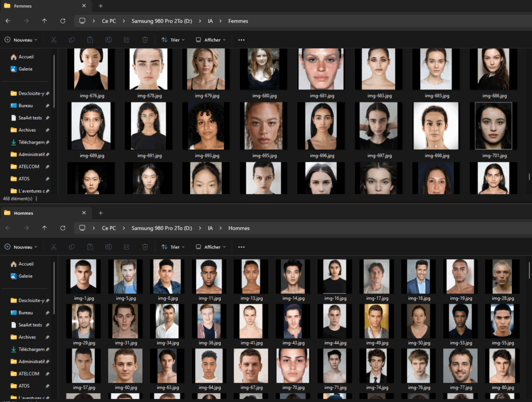The image size is (532, 402).
Task: Add new tab in Femmes window
Action: tap(101, 6)
